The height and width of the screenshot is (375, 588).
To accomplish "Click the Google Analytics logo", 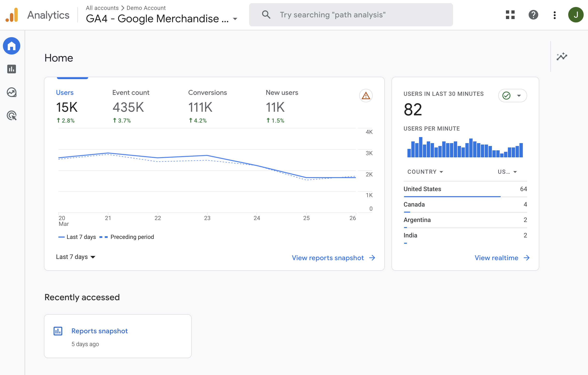I will pyautogui.click(x=12, y=15).
